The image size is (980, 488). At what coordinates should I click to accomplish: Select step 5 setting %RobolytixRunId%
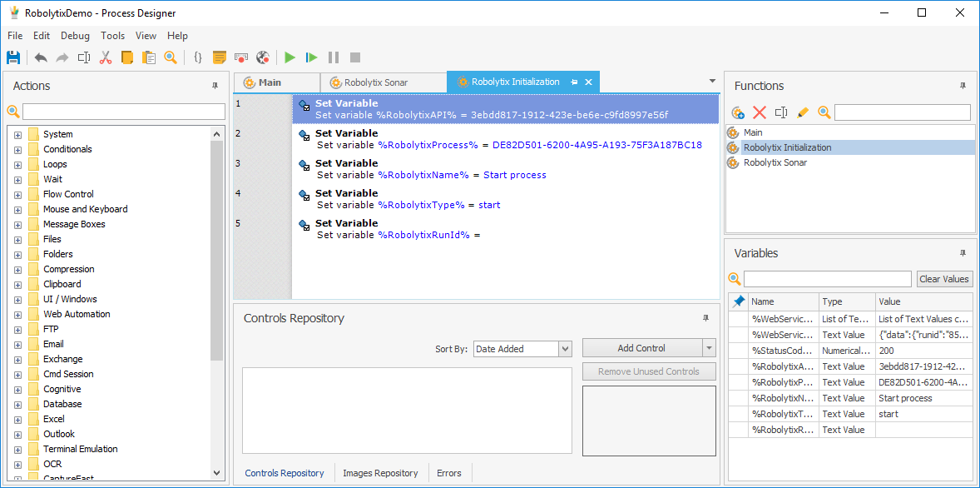[505, 229]
